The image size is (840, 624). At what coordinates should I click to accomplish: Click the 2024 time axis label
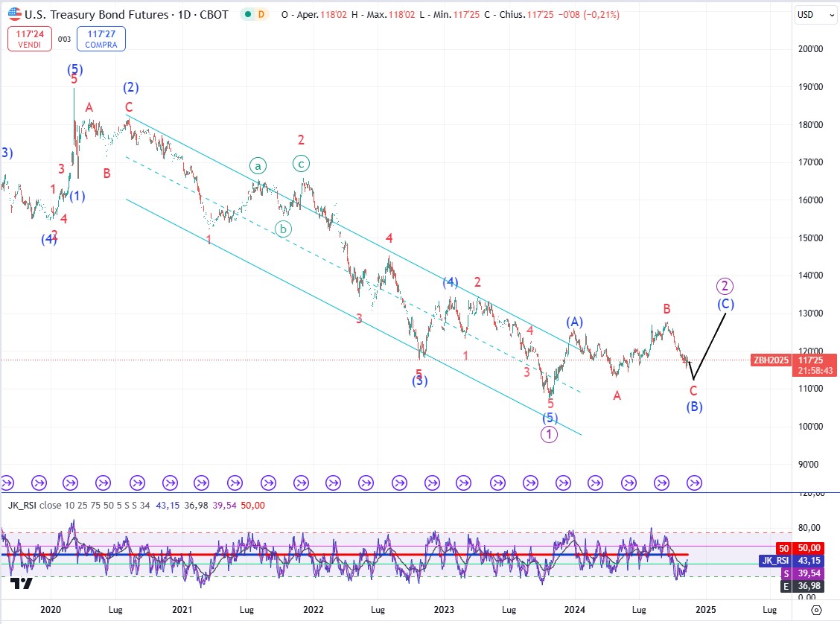coord(575,610)
